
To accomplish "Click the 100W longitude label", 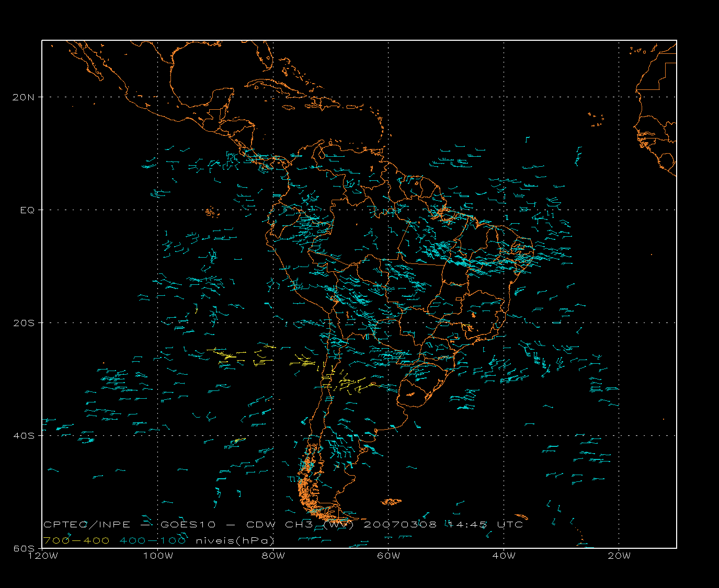I will tap(158, 556).
